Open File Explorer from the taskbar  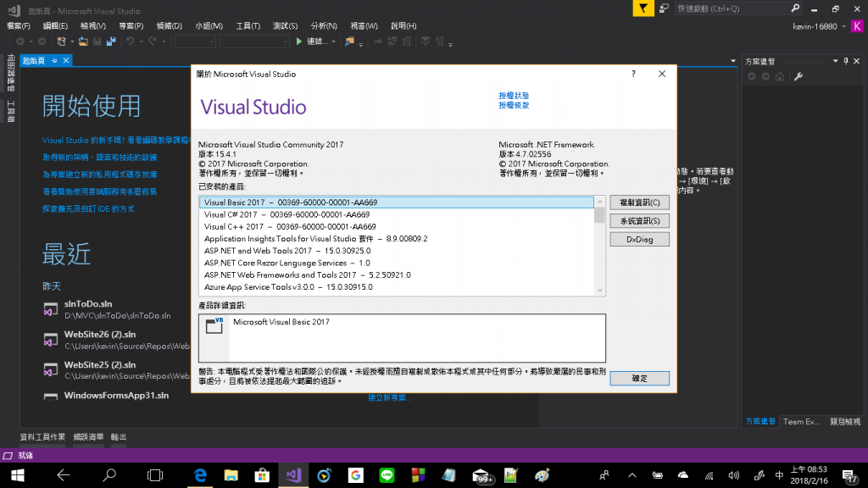(231, 475)
